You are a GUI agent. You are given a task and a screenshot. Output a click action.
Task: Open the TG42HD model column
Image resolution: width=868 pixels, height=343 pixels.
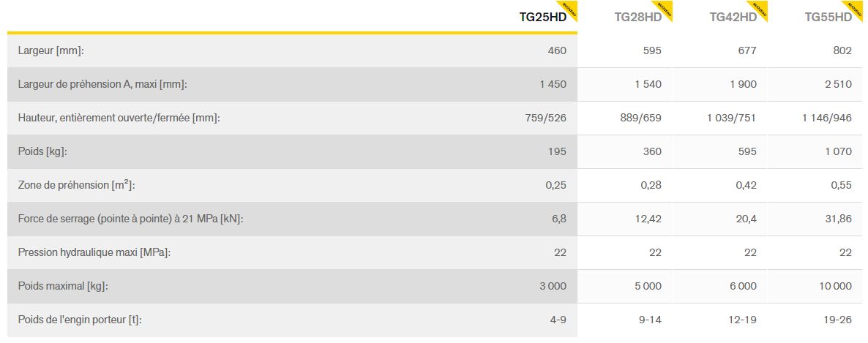[x=733, y=18]
